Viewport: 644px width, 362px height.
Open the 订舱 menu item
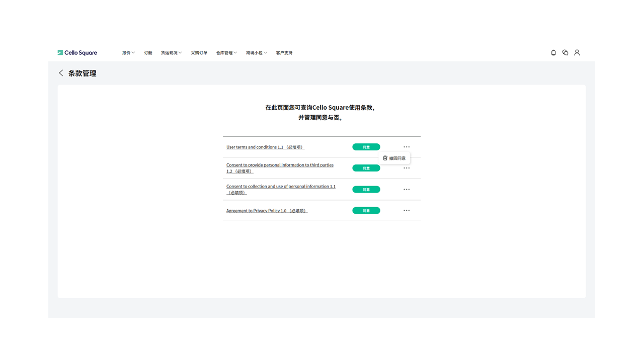[x=148, y=53]
